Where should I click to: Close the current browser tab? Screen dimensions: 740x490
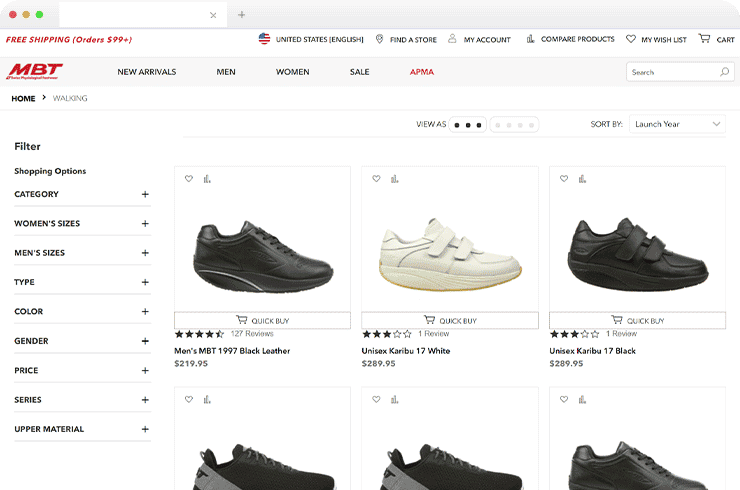[x=213, y=15]
